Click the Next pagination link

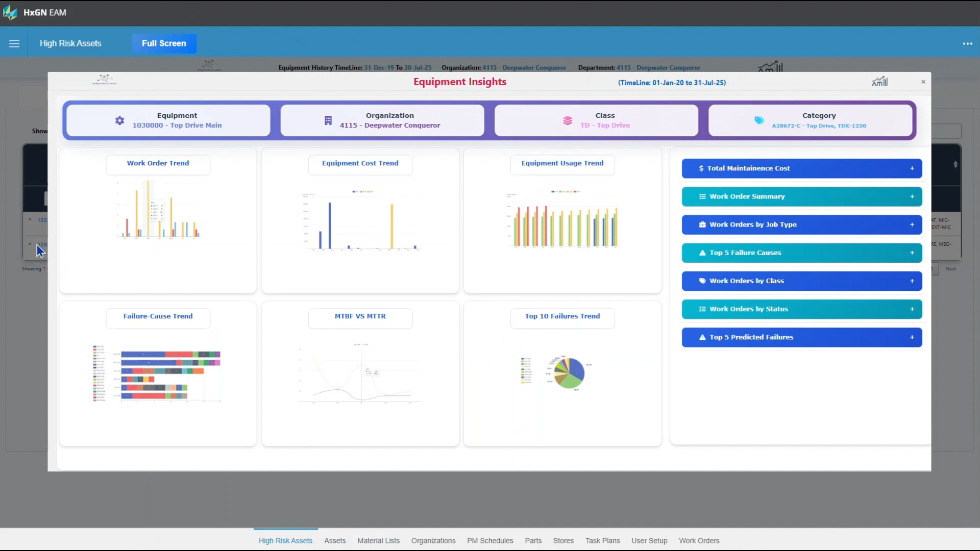(x=951, y=268)
